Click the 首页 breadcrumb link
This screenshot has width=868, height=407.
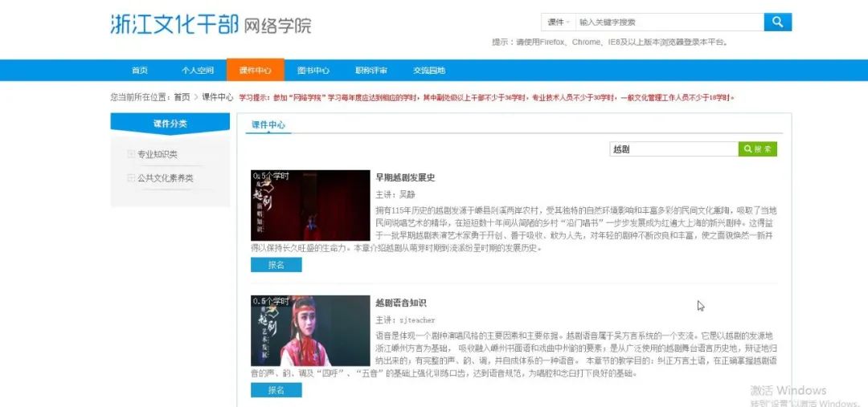click(182, 97)
